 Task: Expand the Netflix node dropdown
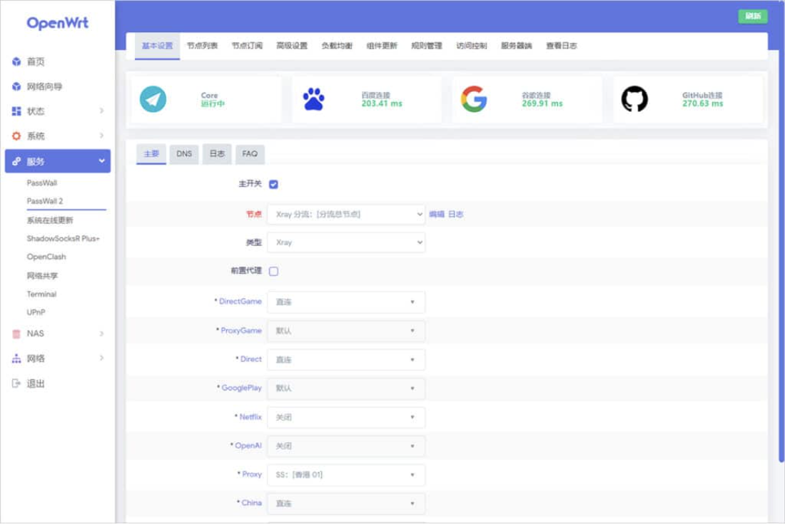click(346, 417)
